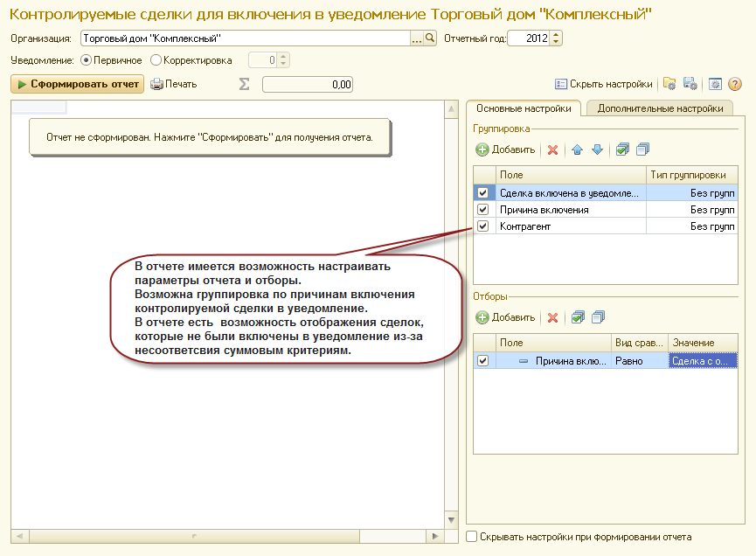Viewport: 756px width, 556px height.
Task: Click the horizontal scrollbar thumb
Action: 194,536
